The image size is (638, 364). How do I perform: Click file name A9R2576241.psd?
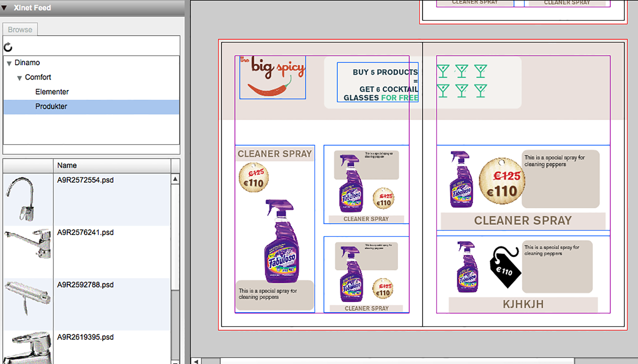(85, 232)
